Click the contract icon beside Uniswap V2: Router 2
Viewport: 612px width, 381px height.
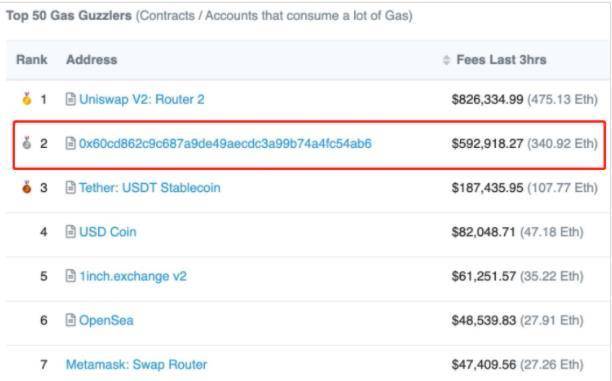coord(70,99)
